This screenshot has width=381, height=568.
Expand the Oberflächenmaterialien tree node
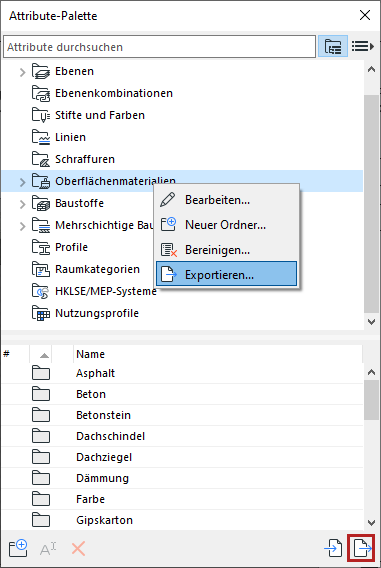[22, 181]
